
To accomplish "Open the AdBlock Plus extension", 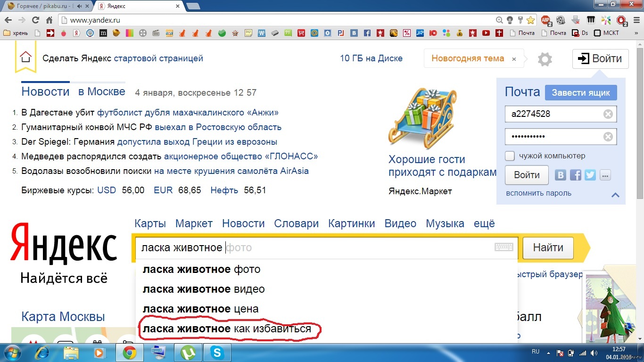I will 546,20.
